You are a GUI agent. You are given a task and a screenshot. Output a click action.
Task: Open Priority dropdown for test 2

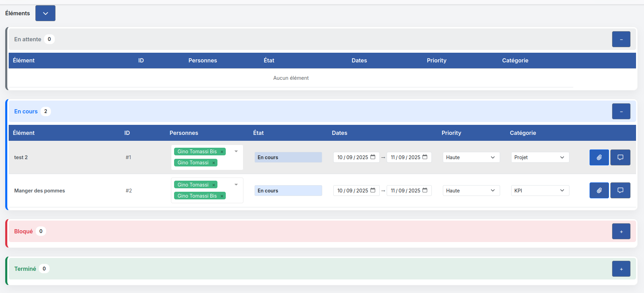pos(471,157)
